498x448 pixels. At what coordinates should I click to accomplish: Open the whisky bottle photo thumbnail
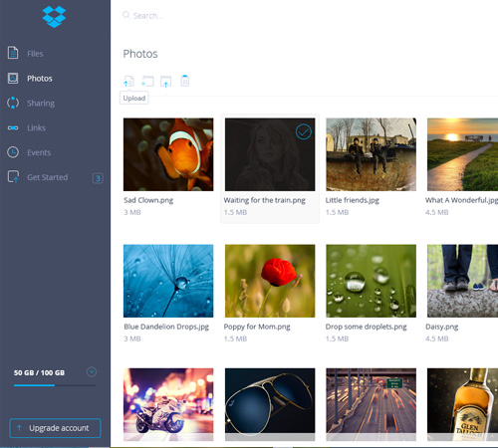click(462, 404)
